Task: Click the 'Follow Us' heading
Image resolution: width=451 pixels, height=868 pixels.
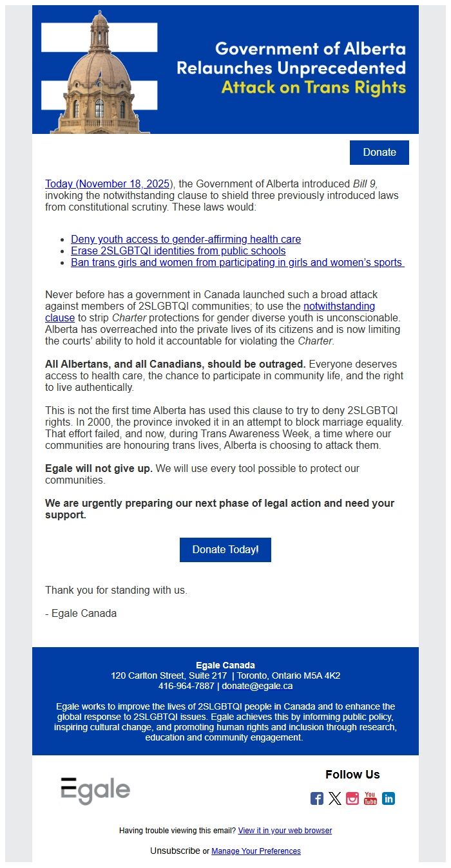Action: pyautogui.click(x=353, y=775)
